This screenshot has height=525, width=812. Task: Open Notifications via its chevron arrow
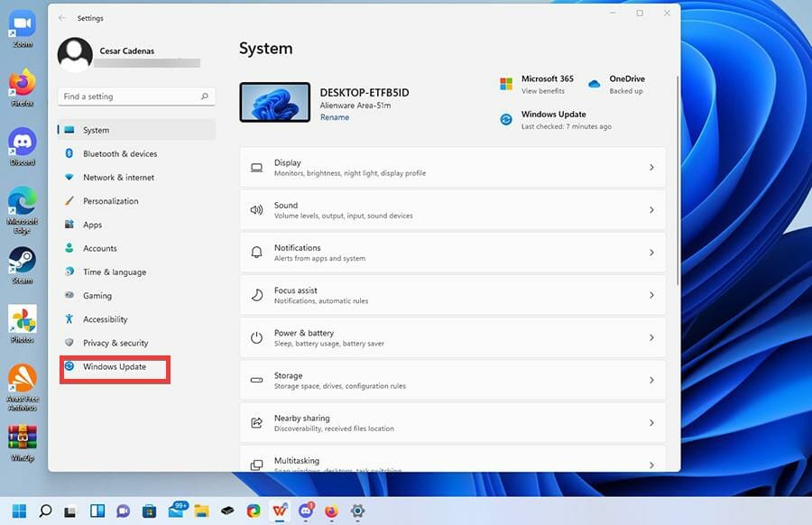tap(651, 253)
